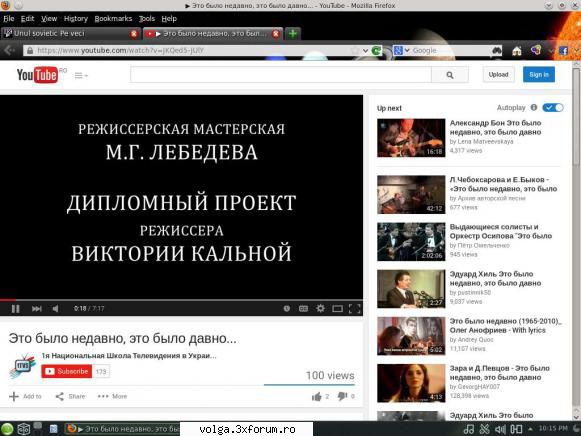Expand the URL bar history dropdown arrow
Image resolution: width=581 pixels, height=436 pixels.
click(x=365, y=51)
